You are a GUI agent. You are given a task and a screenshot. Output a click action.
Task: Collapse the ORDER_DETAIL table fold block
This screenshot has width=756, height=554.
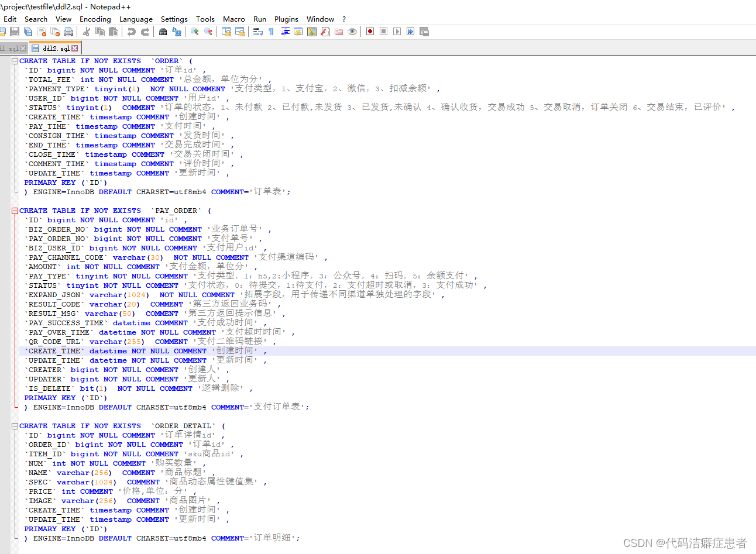(15, 426)
